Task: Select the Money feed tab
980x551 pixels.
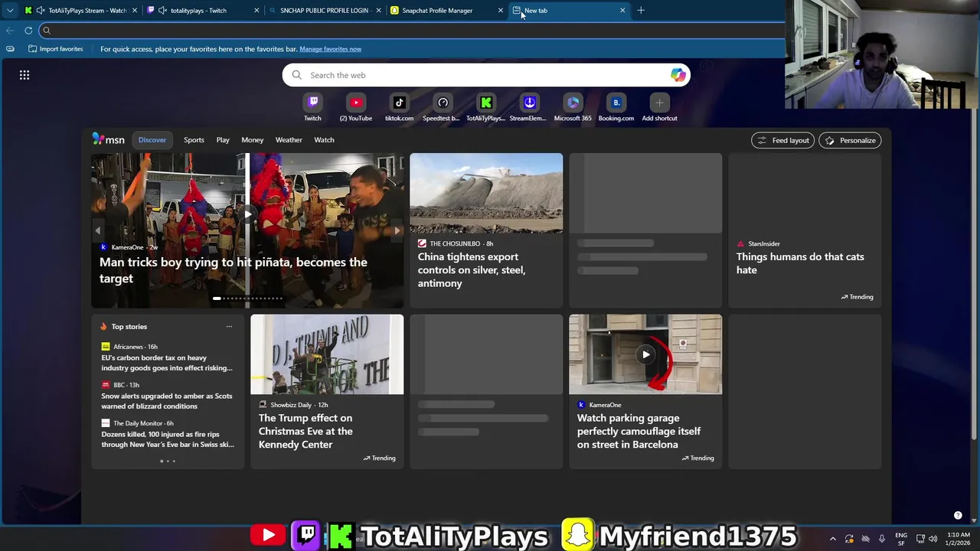Action: pyautogui.click(x=253, y=140)
